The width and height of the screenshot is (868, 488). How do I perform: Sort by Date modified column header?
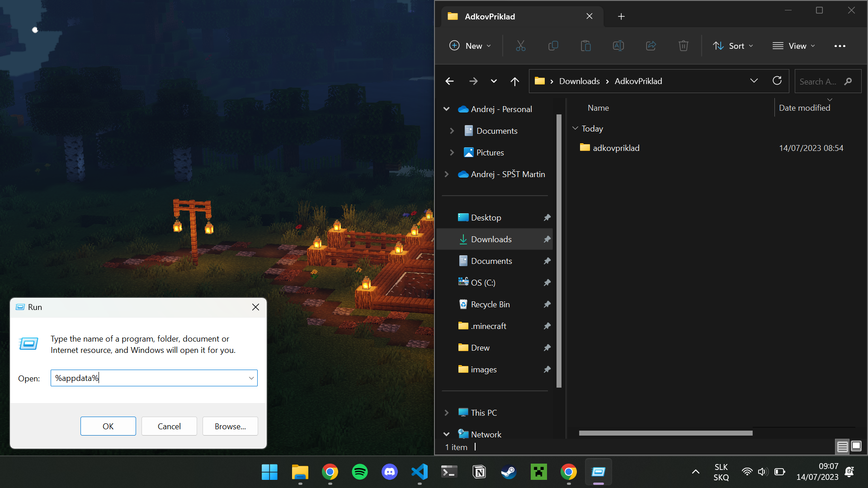tap(804, 108)
